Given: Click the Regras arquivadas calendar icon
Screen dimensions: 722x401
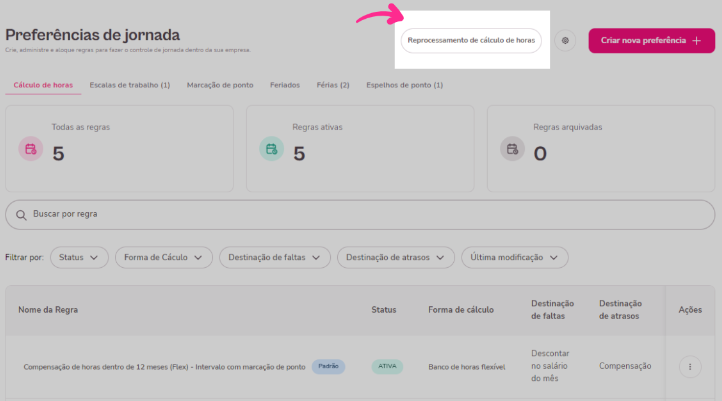Looking at the screenshot, I should coord(512,149).
